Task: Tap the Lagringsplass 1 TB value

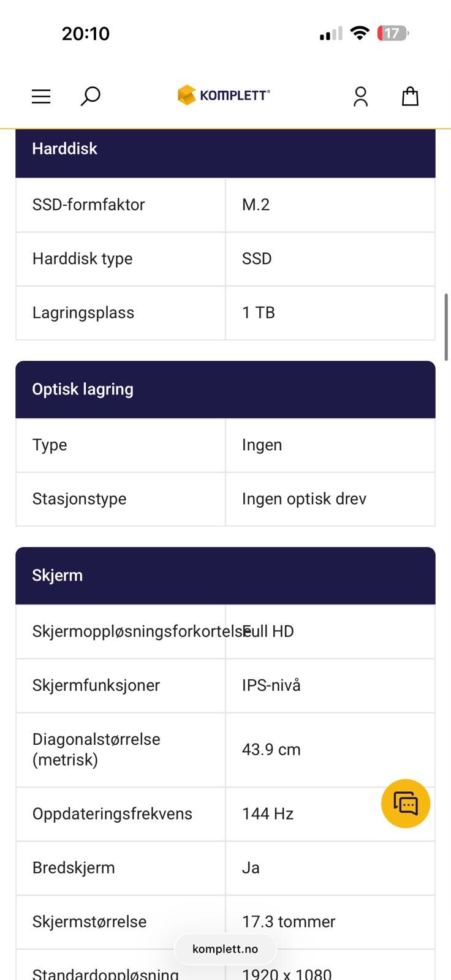Action: coord(259,313)
